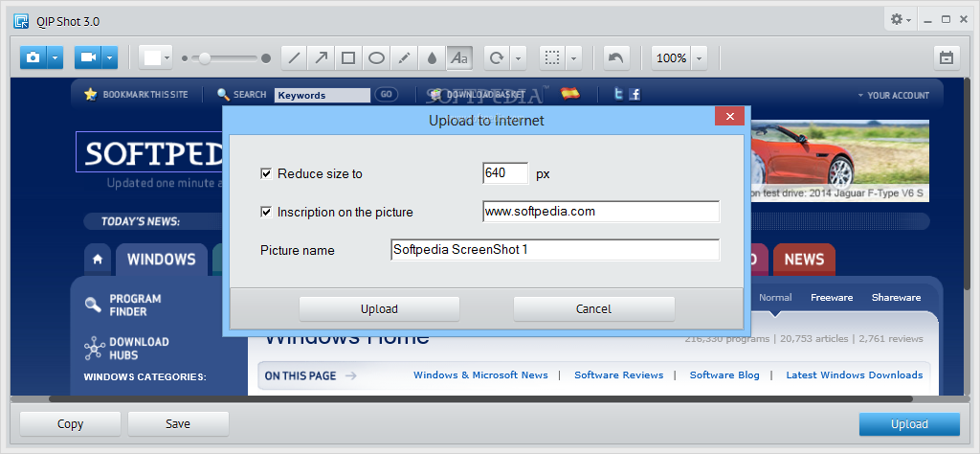The width and height of the screenshot is (980, 454).
Task: Click the Freeware filter tab
Action: coord(832,298)
